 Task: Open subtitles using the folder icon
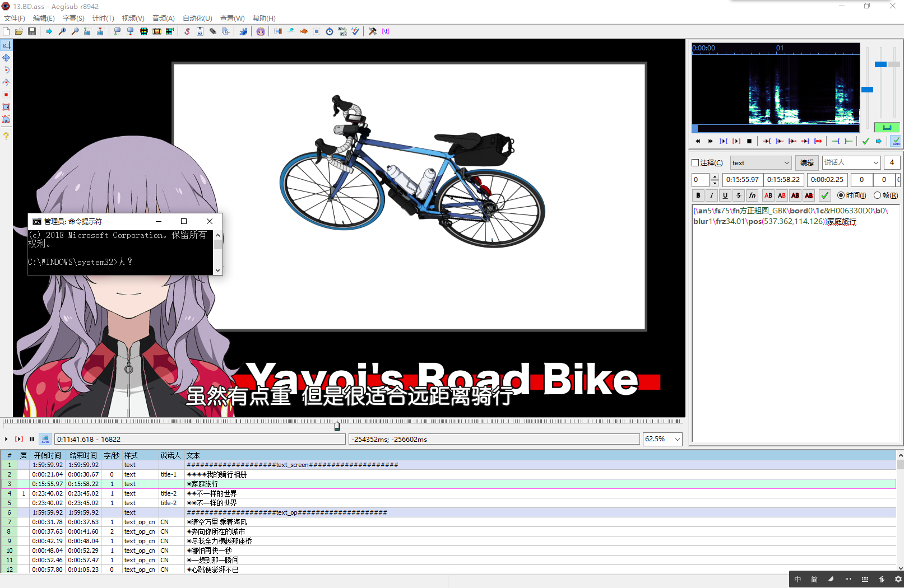click(x=19, y=31)
